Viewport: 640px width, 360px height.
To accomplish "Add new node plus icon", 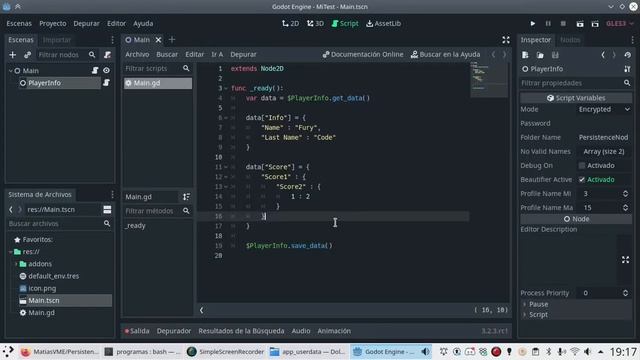I will [13, 55].
